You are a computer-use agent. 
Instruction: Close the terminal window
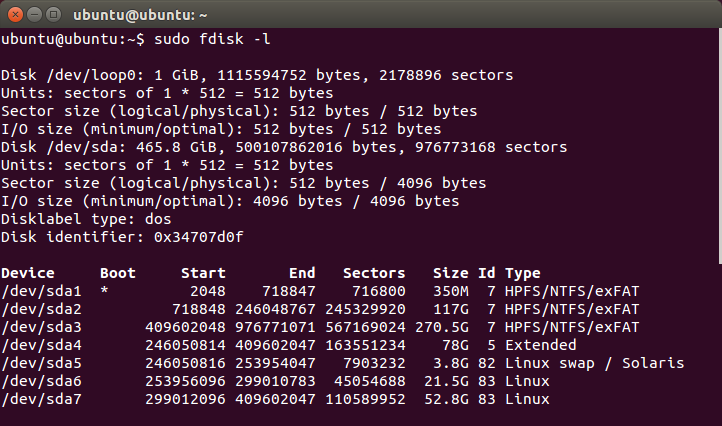[x=15, y=15]
